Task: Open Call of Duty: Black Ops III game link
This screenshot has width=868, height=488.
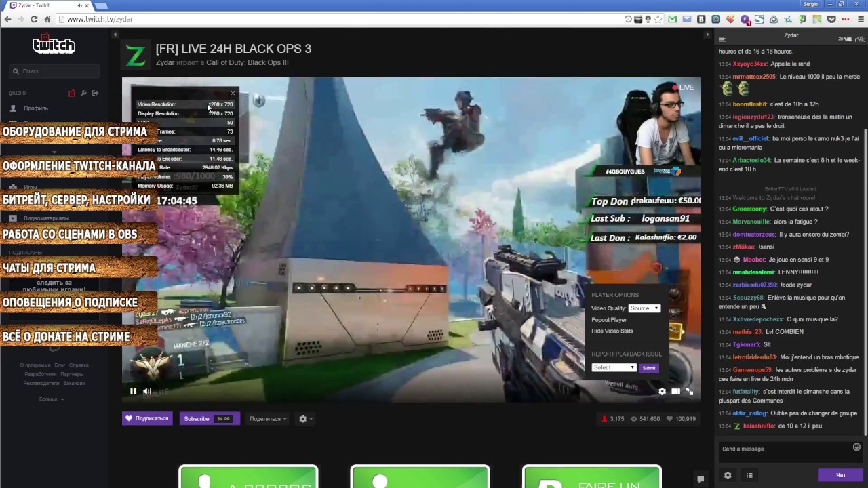Action: click(247, 62)
